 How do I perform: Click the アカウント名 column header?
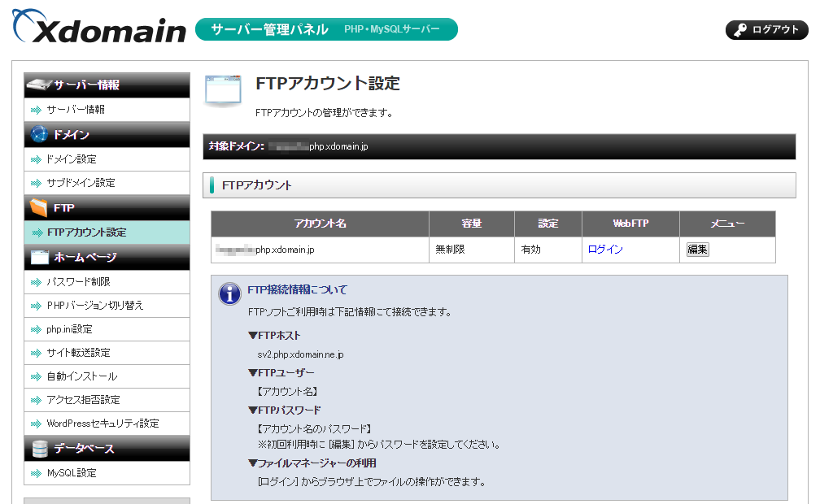pyautogui.click(x=320, y=224)
